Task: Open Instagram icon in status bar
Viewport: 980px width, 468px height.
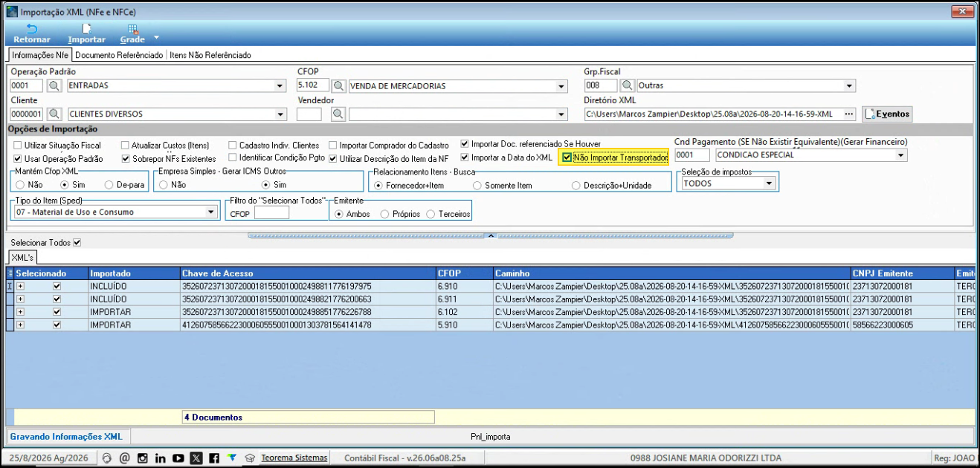Action: (143, 458)
